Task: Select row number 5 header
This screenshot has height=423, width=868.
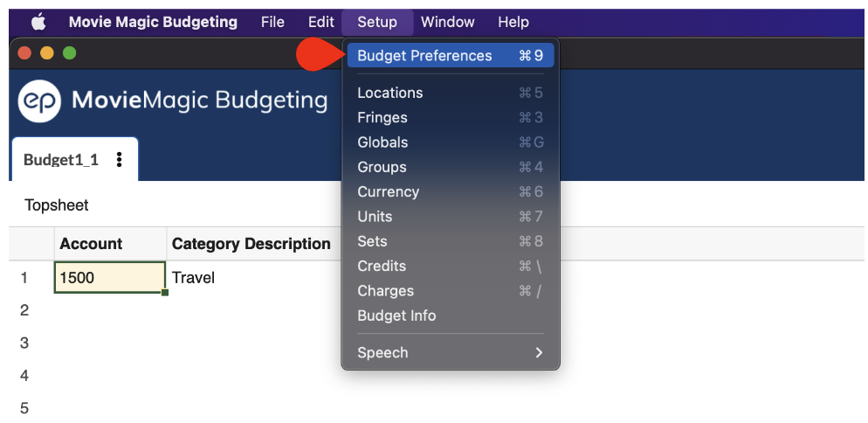Action: [24, 409]
